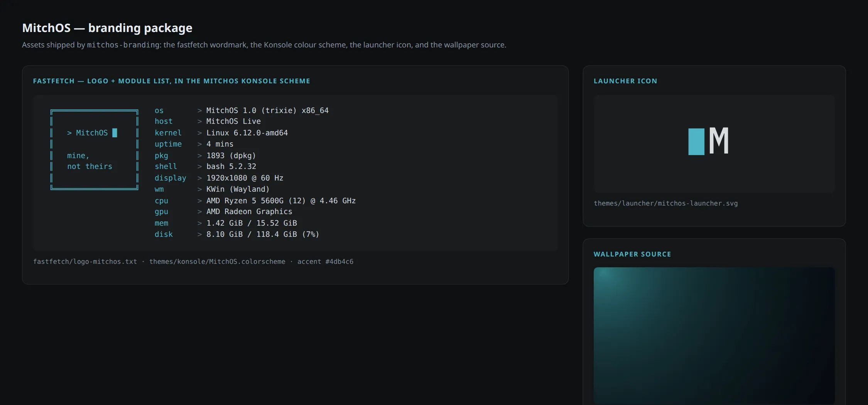Click the 'FASTFETCH — LOGO + MODULE LIST' card title
The height and width of the screenshot is (405, 868).
point(172,81)
